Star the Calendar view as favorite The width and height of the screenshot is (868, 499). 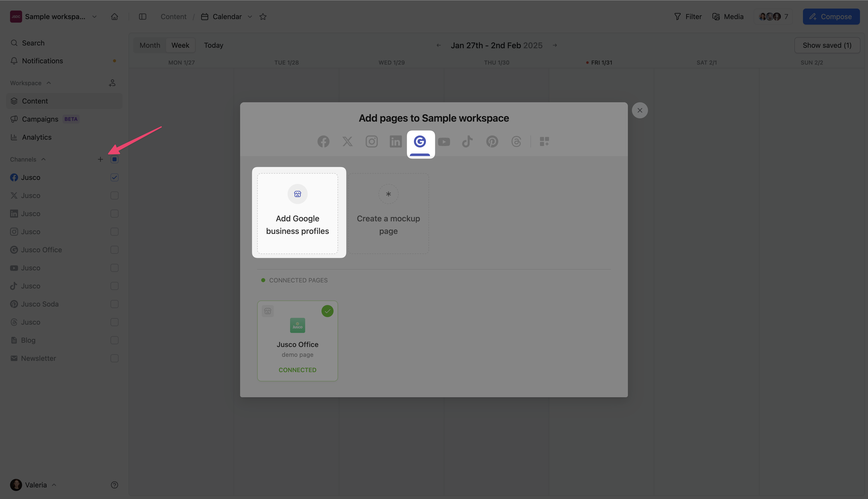[x=263, y=16]
